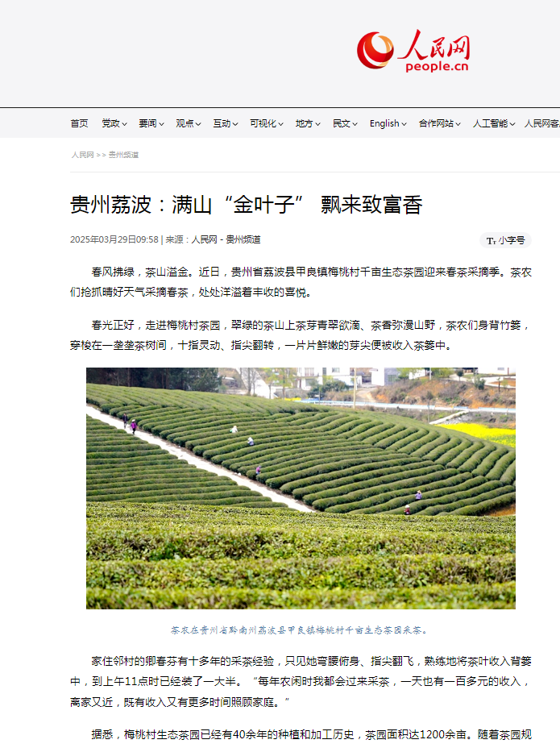Open the 人工智能 menu
The width and height of the screenshot is (560, 748).
(494, 123)
